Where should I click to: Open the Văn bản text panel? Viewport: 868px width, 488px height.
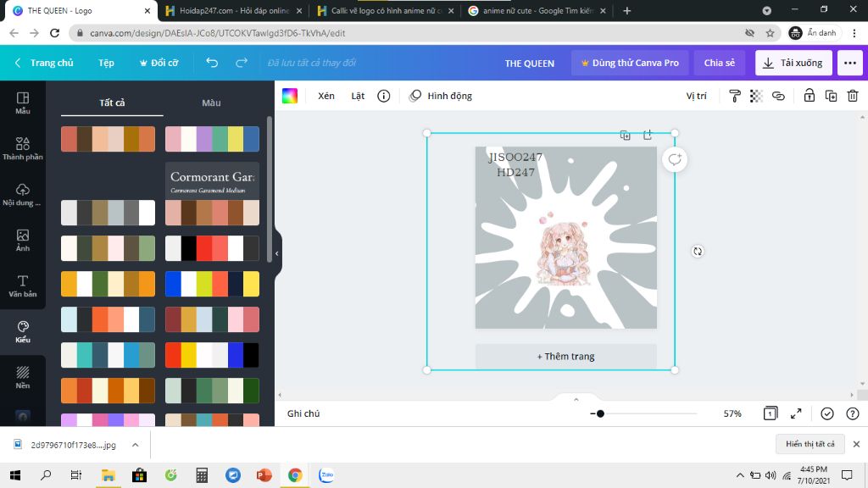coord(23,286)
